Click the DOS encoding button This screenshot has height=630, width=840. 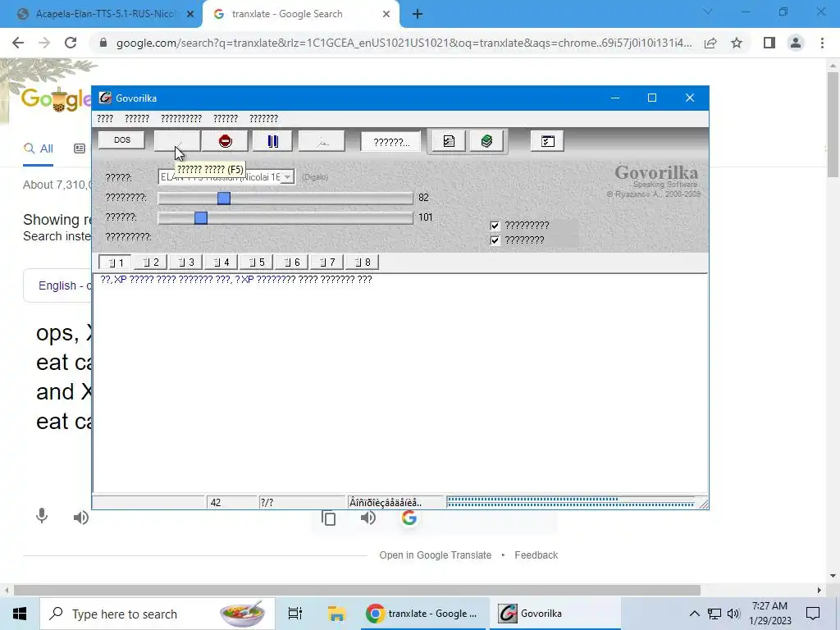click(121, 139)
